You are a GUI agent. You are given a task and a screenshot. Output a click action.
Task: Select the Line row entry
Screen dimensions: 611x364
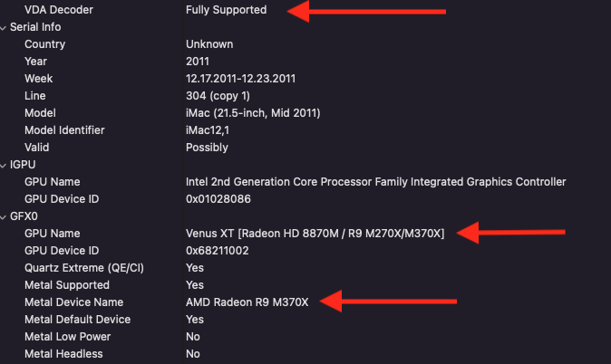coord(34,96)
